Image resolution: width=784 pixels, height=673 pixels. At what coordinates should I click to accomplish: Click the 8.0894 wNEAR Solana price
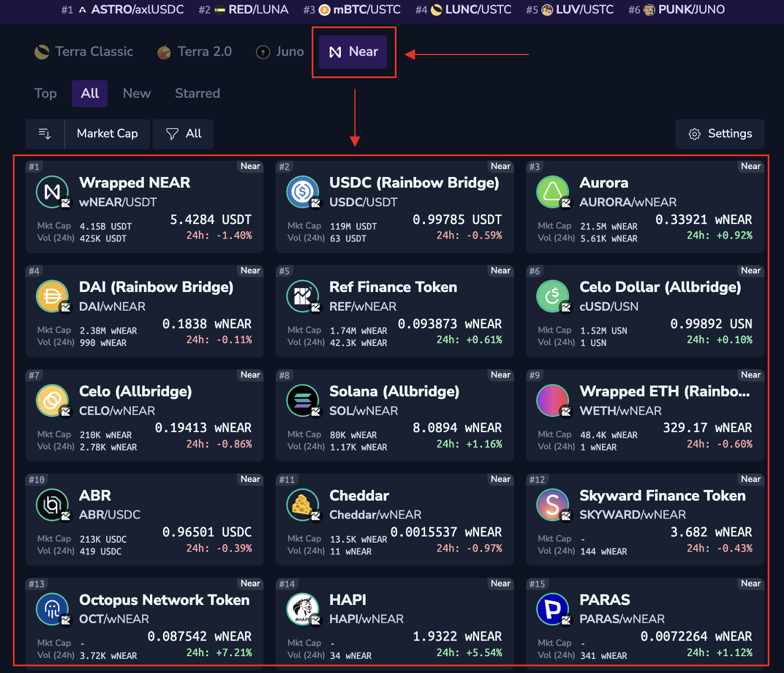tap(457, 428)
